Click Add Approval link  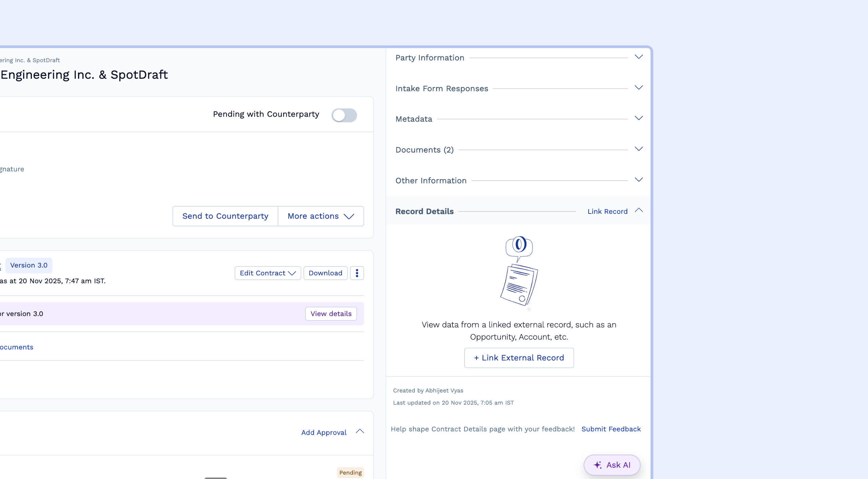point(323,432)
